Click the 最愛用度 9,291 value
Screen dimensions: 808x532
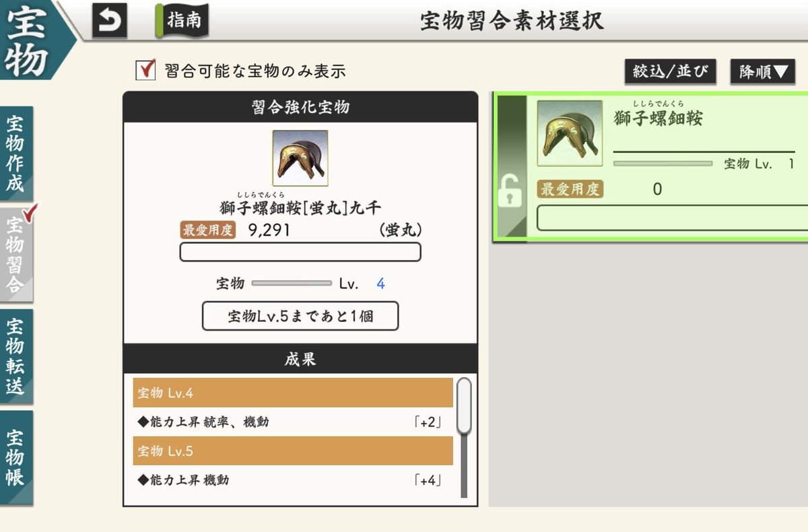(x=269, y=230)
